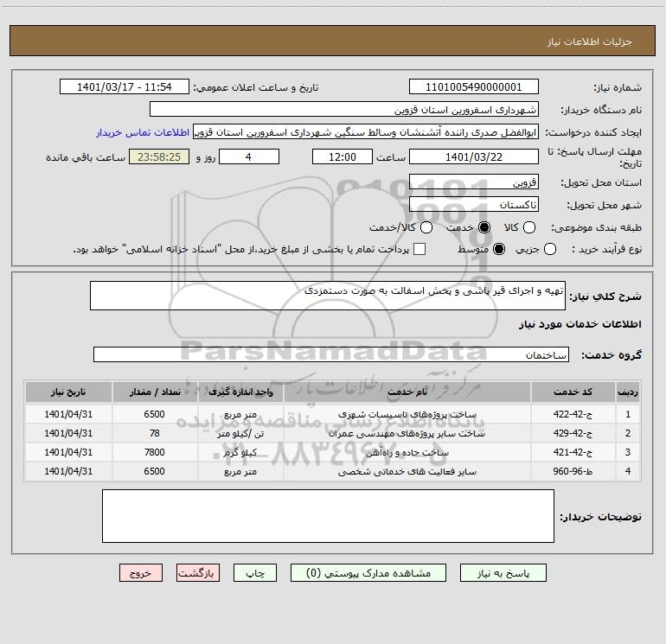Select service code ج-42-421
Screen dimensions: 666x644
tap(573, 453)
